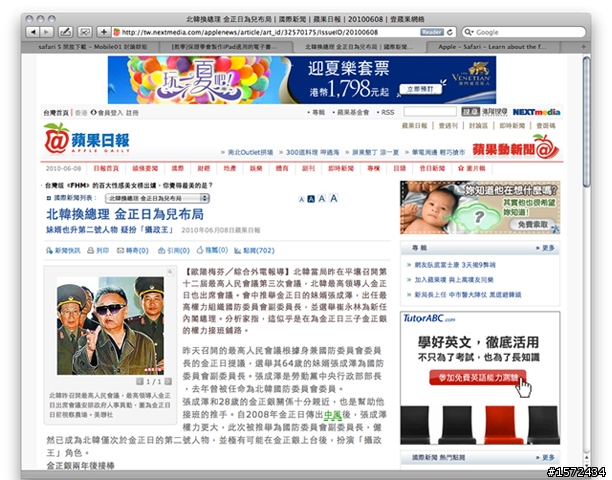The height and width of the screenshot is (480, 612).
Task: Open the 南北Outlet拼場 link
Action: click(250, 152)
